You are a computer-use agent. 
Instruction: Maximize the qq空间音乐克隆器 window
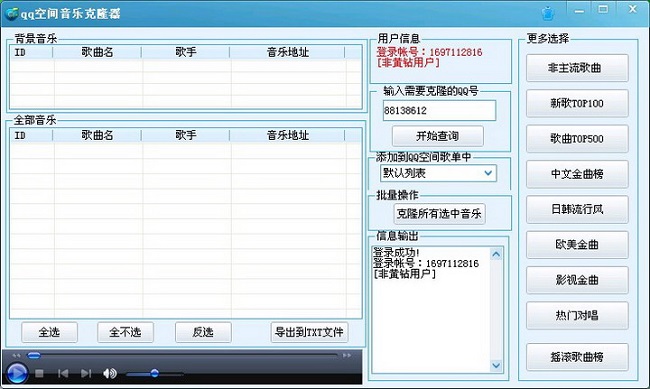[603, 9]
